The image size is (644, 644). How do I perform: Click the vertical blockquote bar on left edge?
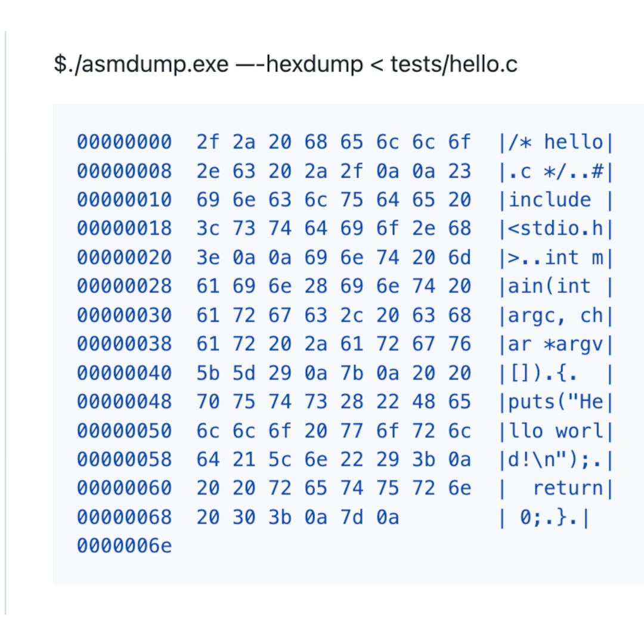5,323
